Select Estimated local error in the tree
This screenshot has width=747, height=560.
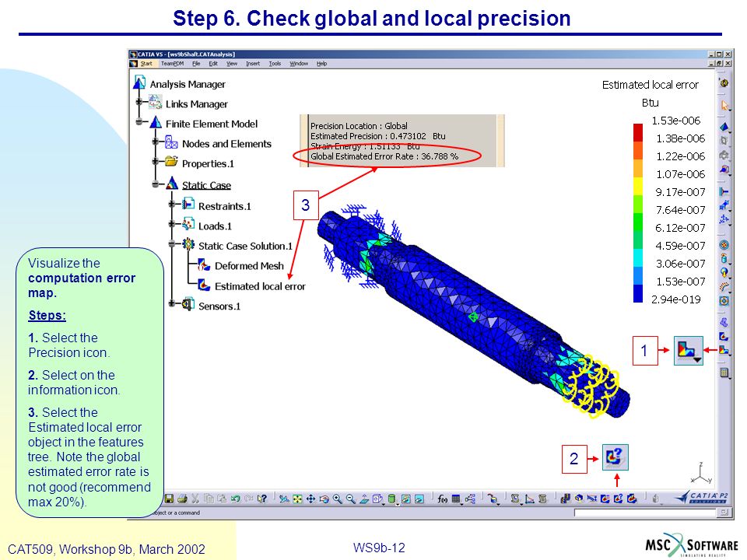[x=260, y=286]
